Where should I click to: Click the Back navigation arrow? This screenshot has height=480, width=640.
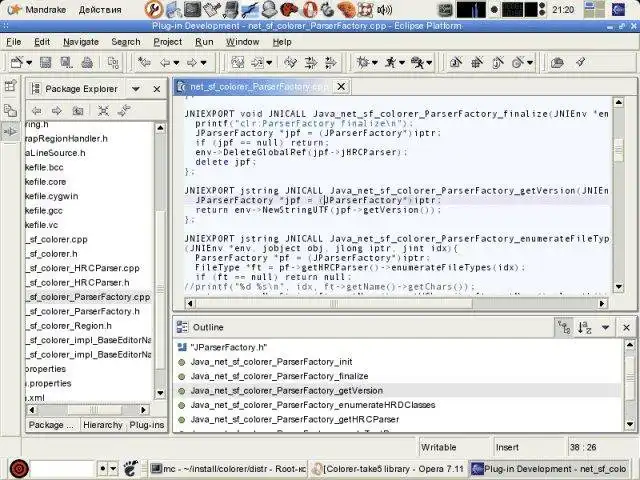tap(164, 63)
